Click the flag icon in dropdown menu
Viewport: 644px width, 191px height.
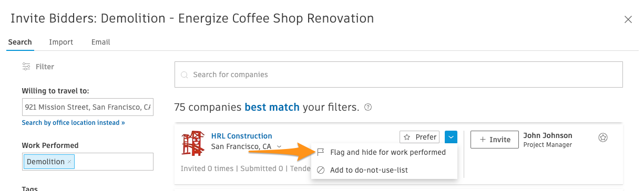click(x=321, y=152)
